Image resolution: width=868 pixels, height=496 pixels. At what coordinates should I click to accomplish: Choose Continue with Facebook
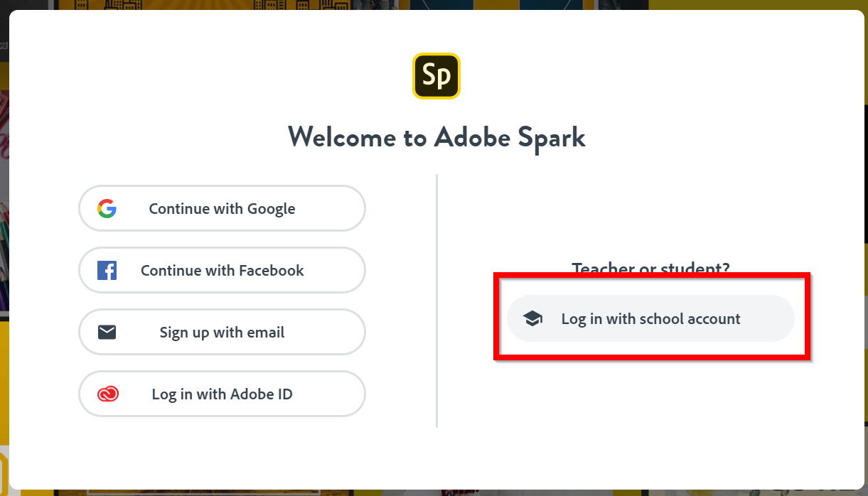pos(222,270)
